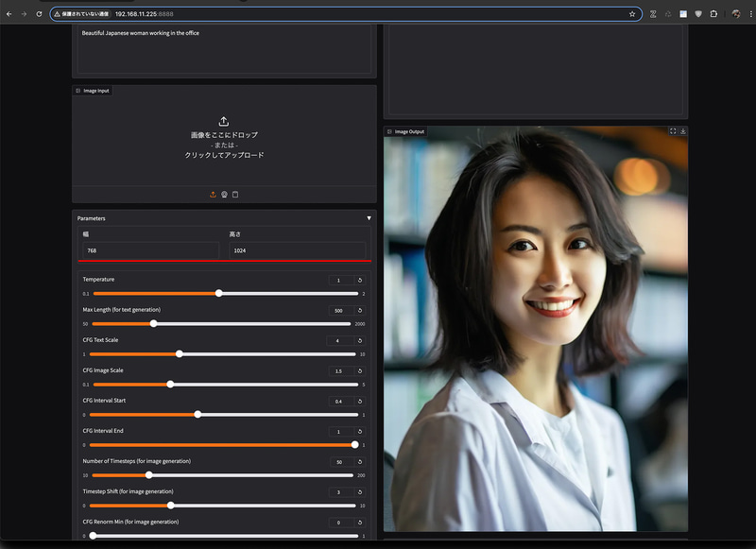The image size is (756, 549).
Task: Reload the current page
Action: click(x=39, y=14)
